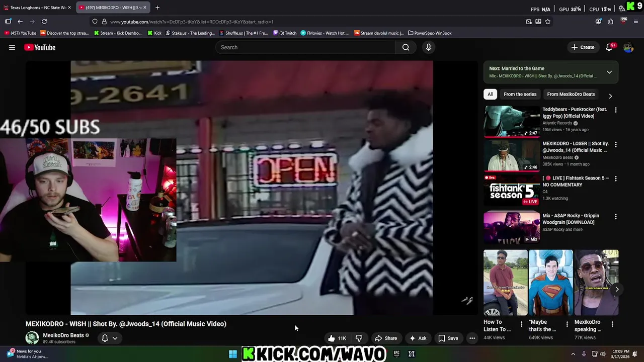This screenshot has height=362, width=644.
Task: Open MexikoDro Beats channel avatar
Action: pyautogui.click(x=32, y=338)
